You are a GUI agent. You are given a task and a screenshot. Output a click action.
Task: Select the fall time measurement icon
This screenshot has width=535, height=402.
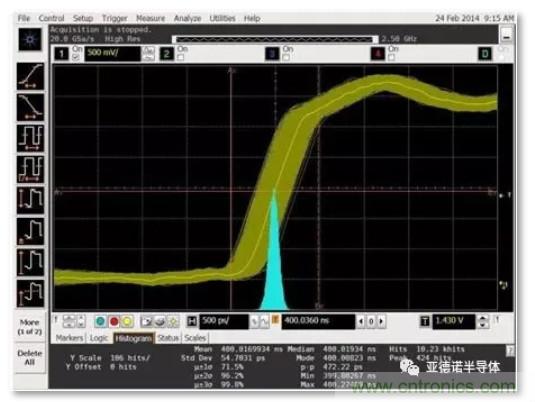[x=30, y=107]
